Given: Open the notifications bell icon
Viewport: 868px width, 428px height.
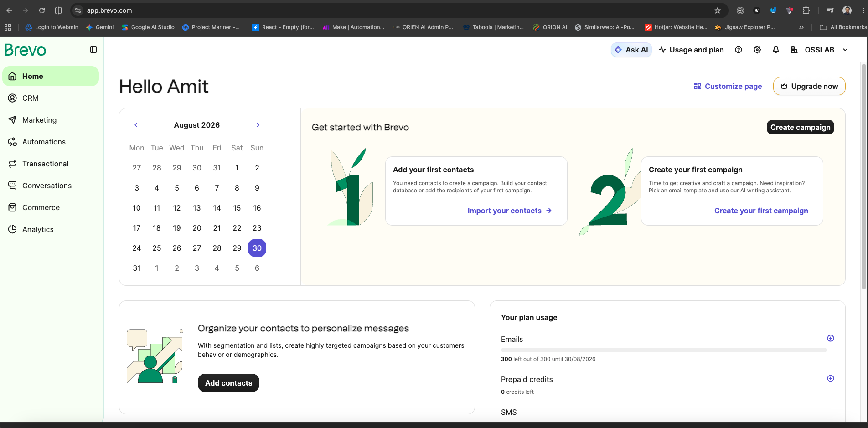Looking at the screenshot, I should (776, 50).
